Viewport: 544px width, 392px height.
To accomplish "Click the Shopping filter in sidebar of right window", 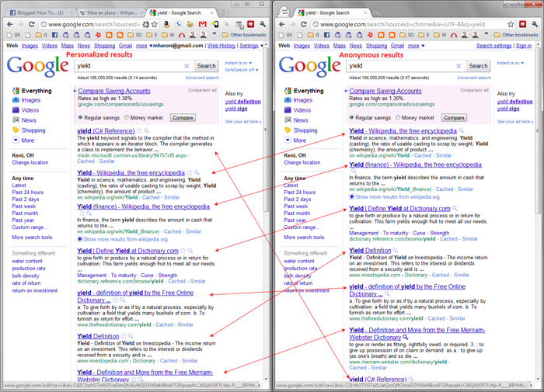I will 305,130.
